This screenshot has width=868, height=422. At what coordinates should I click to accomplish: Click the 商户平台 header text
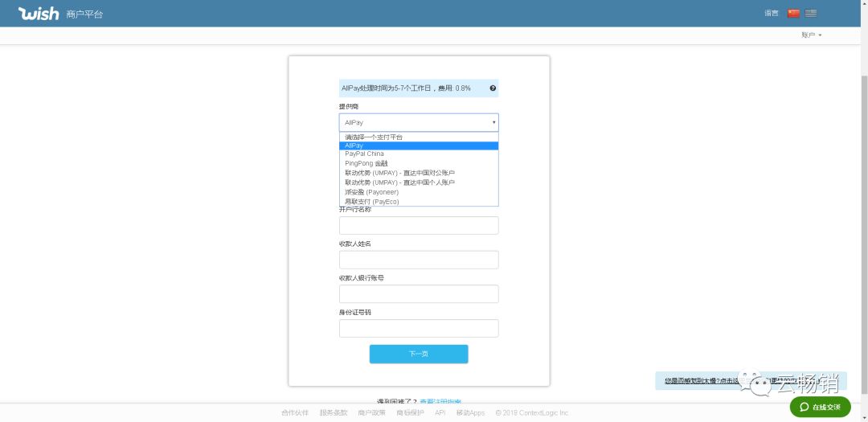(x=84, y=14)
